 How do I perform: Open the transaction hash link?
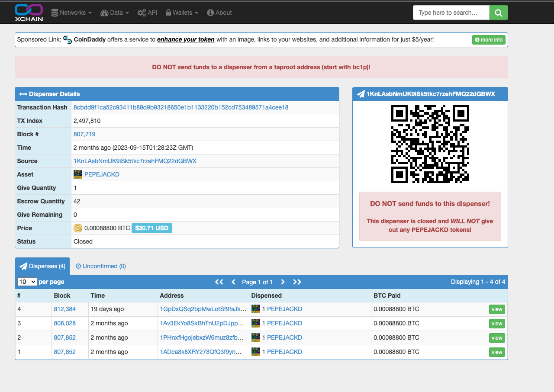click(181, 107)
